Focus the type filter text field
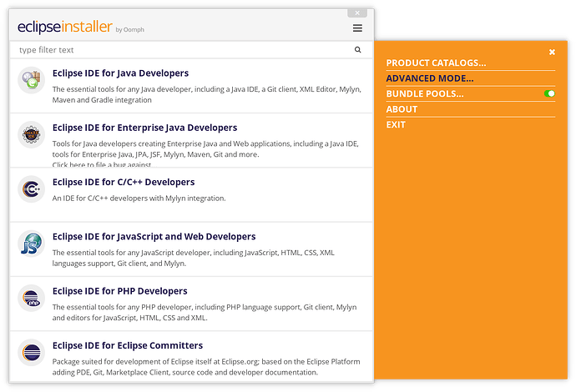 pos(184,50)
